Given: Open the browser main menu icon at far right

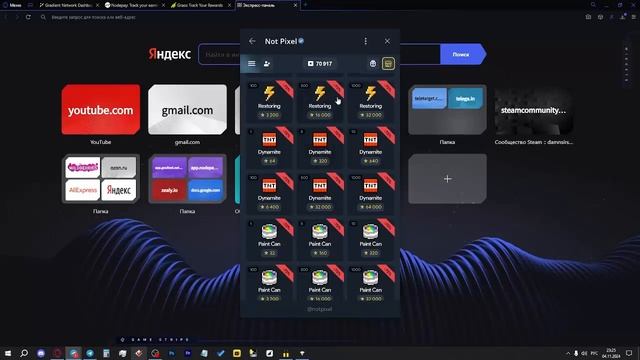Looking at the screenshot, I should point(634,17).
